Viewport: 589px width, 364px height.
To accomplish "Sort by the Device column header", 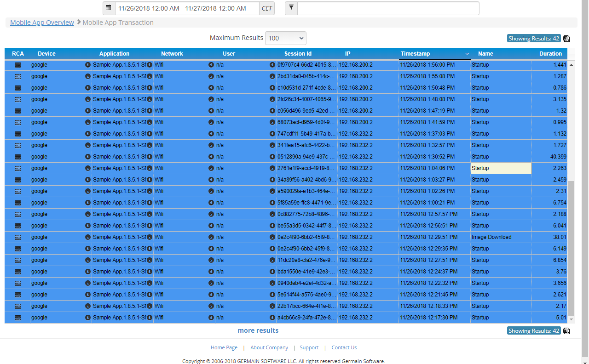I will [x=46, y=54].
